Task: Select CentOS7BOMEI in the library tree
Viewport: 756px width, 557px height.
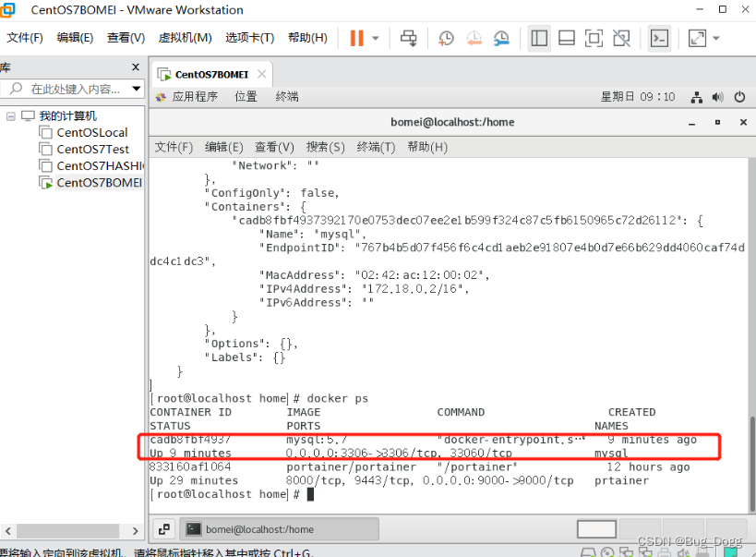Action: pyautogui.click(x=99, y=183)
